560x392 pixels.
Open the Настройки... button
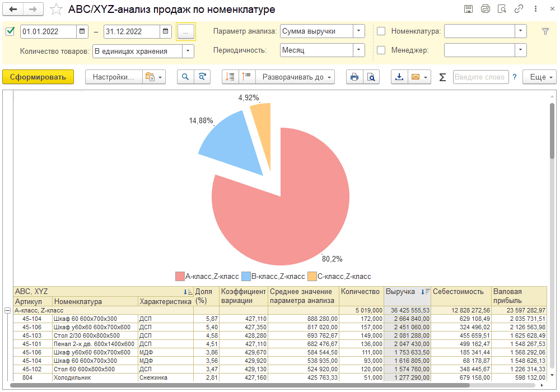tap(114, 77)
